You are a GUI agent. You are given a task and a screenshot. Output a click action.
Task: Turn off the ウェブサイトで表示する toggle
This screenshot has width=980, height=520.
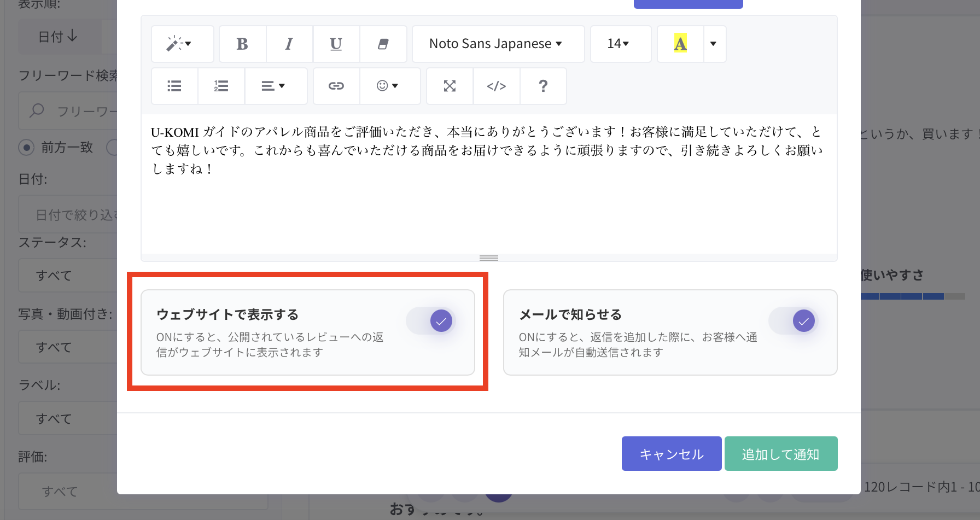[431, 321]
